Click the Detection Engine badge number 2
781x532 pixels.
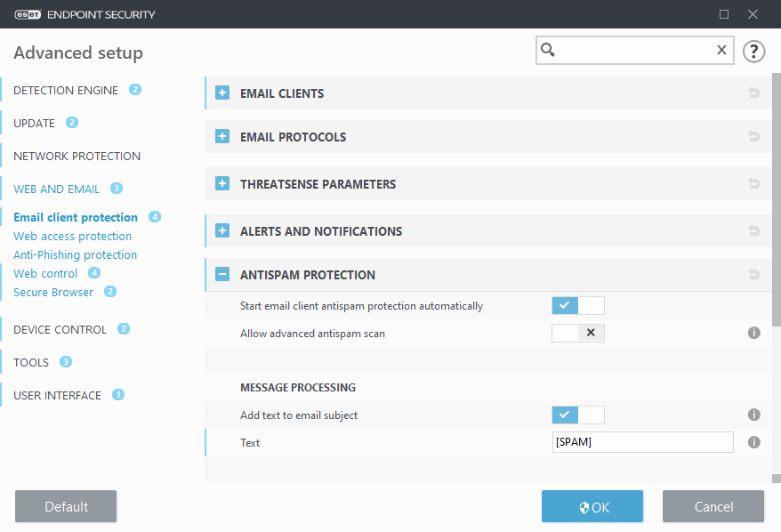pyautogui.click(x=135, y=90)
